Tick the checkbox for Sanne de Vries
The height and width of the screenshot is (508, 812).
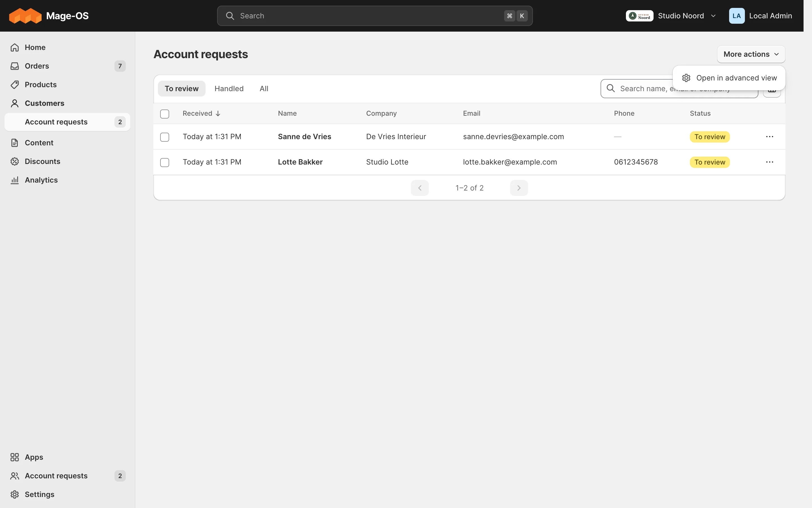click(164, 137)
